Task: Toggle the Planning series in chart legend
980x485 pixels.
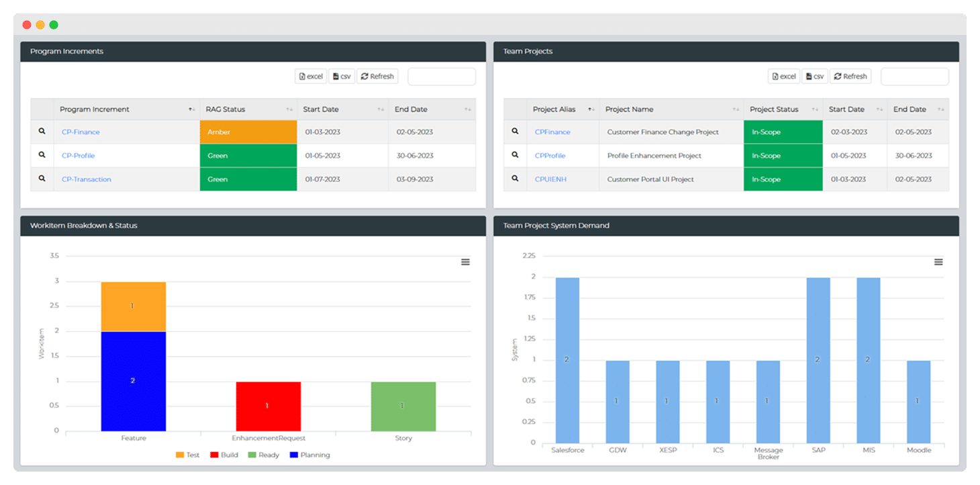Action: click(309, 455)
